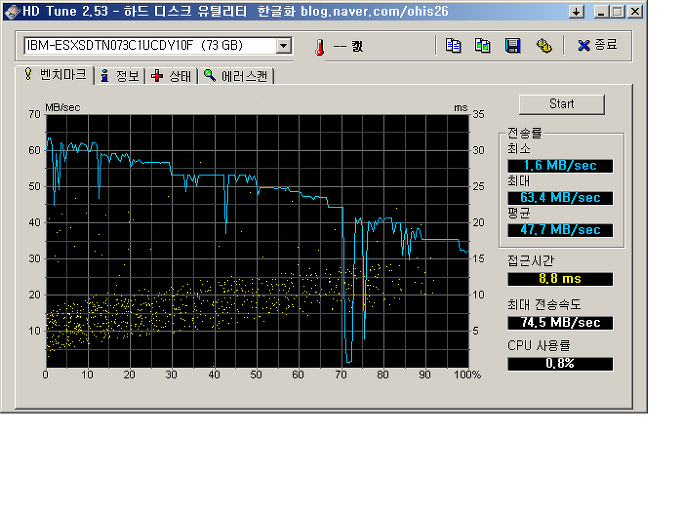The image size is (683, 512).
Task: Click the thermometer temperature icon
Action: pos(320,47)
